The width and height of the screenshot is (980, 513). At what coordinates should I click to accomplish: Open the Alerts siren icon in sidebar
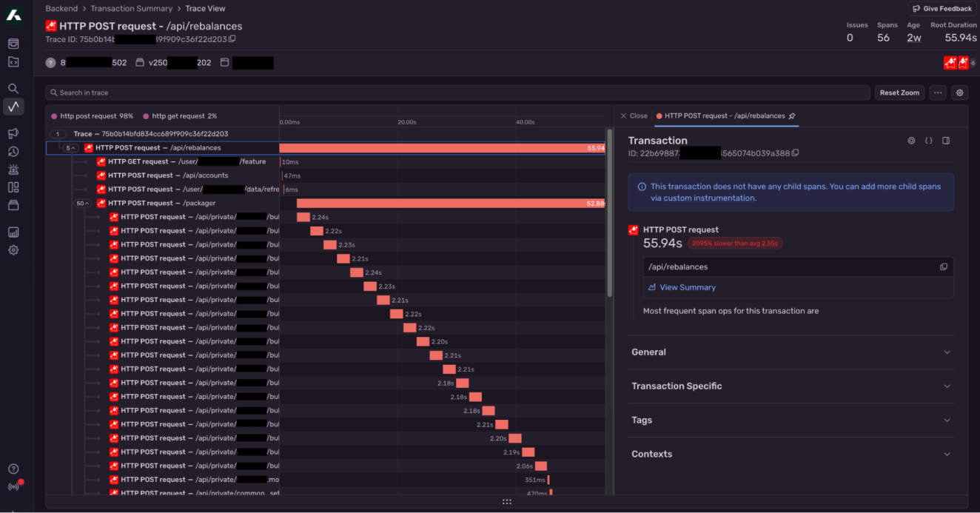(13, 170)
